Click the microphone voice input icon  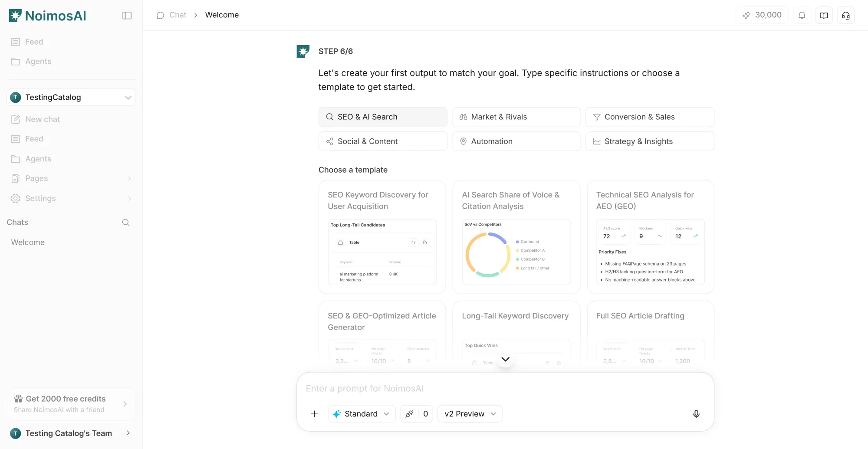click(696, 414)
